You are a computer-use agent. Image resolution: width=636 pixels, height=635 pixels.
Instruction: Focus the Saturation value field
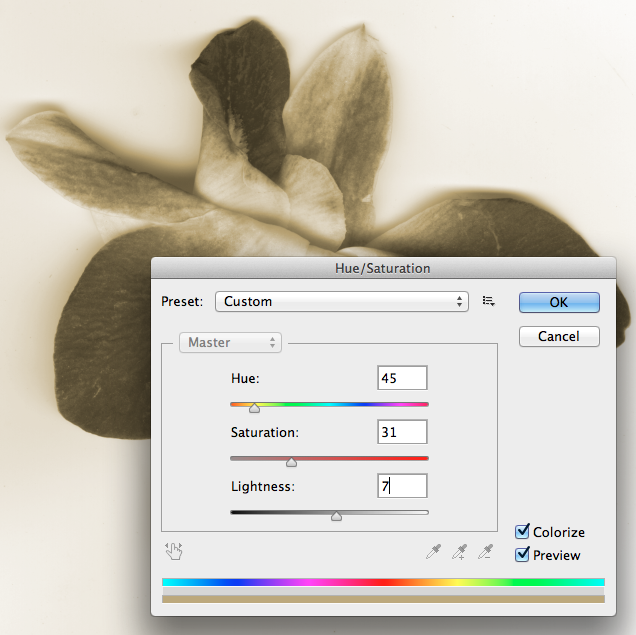[x=403, y=432]
